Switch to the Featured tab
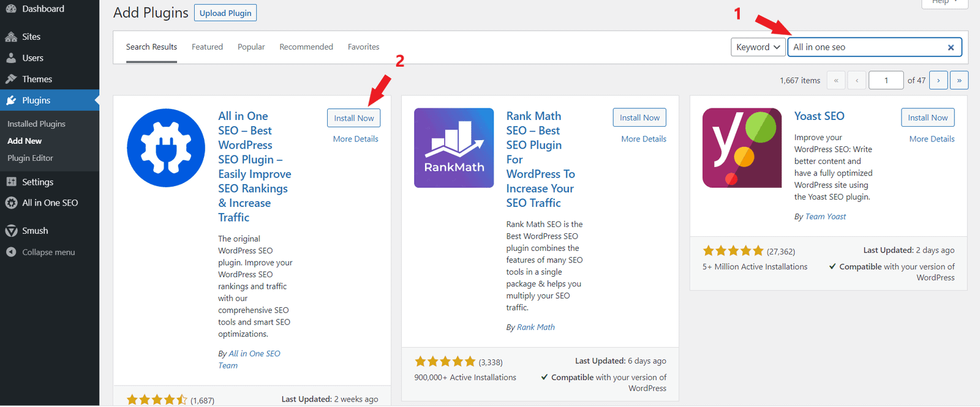The height and width of the screenshot is (407, 980). point(207,47)
